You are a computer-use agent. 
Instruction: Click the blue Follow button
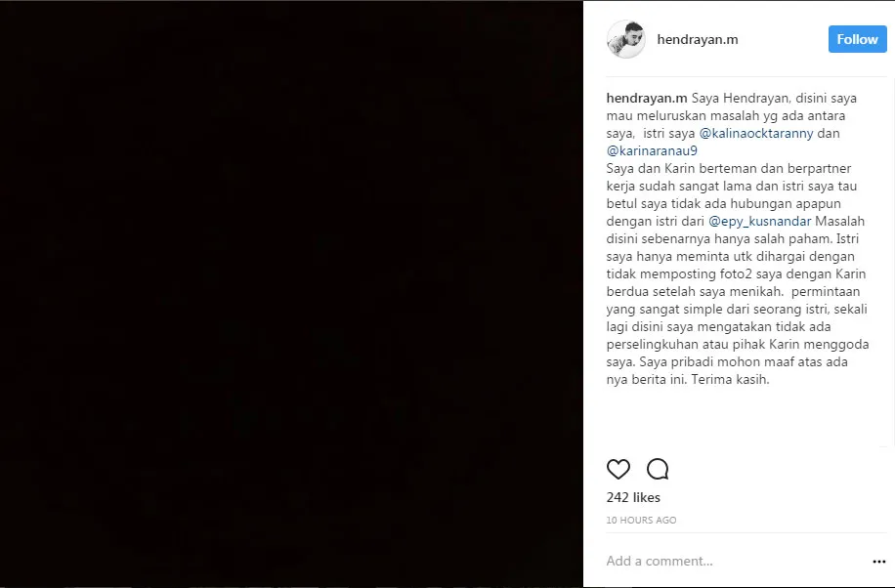pyautogui.click(x=857, y=39)
